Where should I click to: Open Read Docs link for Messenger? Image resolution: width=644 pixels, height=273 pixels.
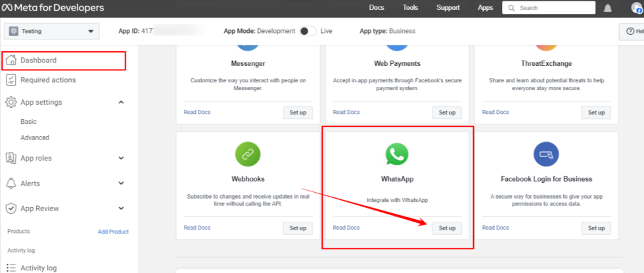point(197,112)
